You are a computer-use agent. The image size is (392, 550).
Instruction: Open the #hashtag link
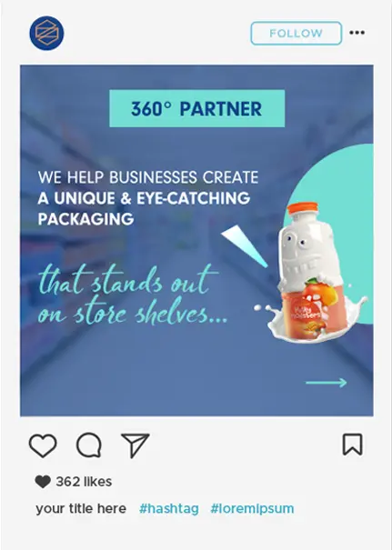(x=169, y=509)
